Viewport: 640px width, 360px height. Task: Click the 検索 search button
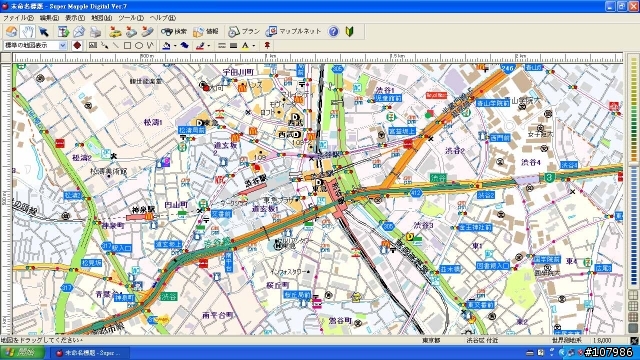(173, 31)
